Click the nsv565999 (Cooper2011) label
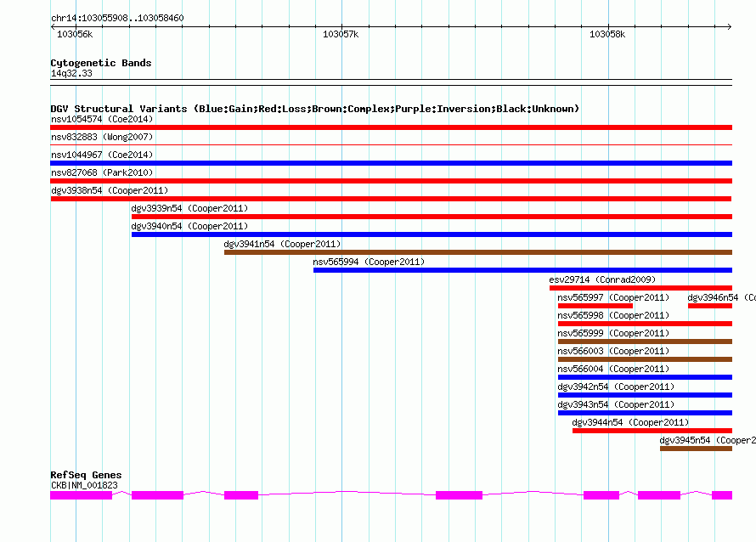Screen dimensions: 756x542 coord(613,333)
